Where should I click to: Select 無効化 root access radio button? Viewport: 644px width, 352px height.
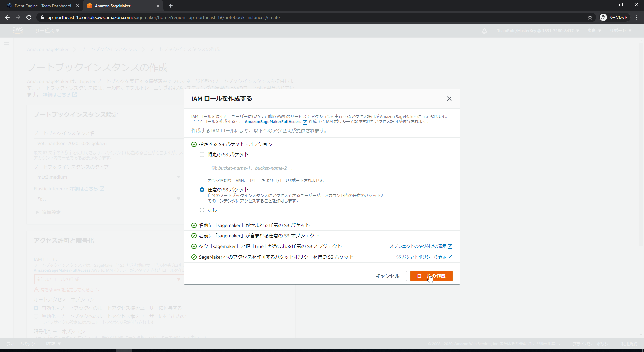pyautogui.click(x=36, y=316)
